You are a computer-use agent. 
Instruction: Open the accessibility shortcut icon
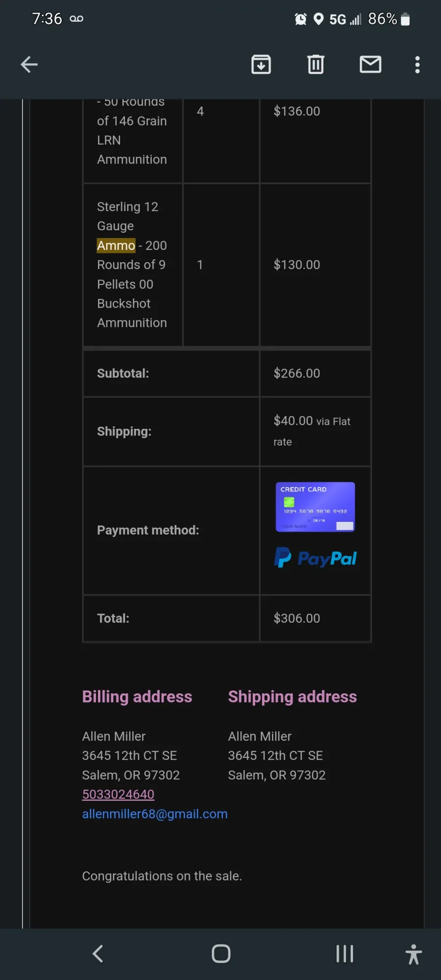[x=414, y=954]
